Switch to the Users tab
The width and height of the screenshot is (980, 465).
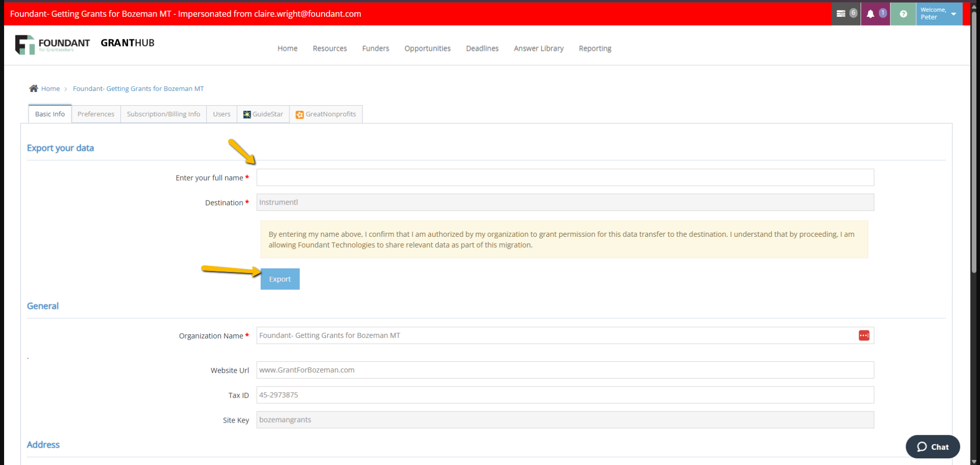pos(222,114)
